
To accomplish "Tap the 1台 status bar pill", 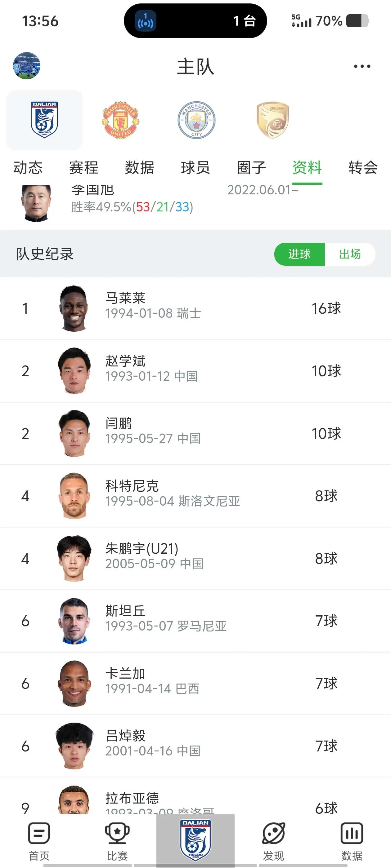I will pyautogui.click(x=195, y=21).
